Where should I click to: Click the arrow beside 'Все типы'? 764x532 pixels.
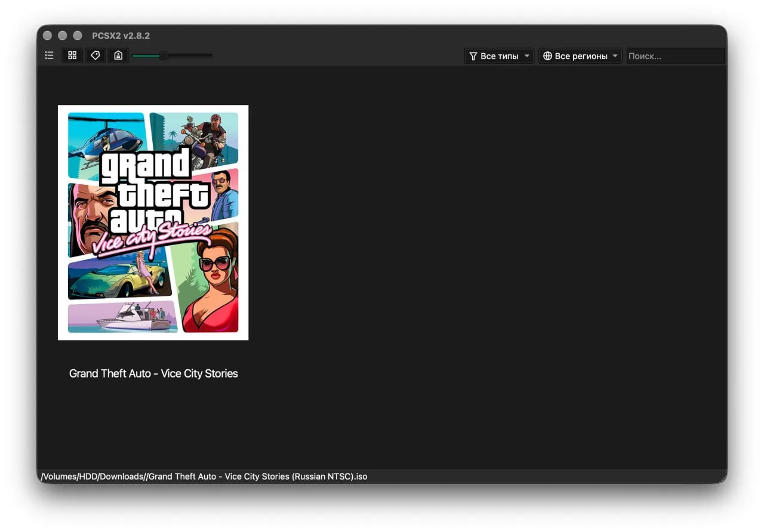[x=527, y=56]
